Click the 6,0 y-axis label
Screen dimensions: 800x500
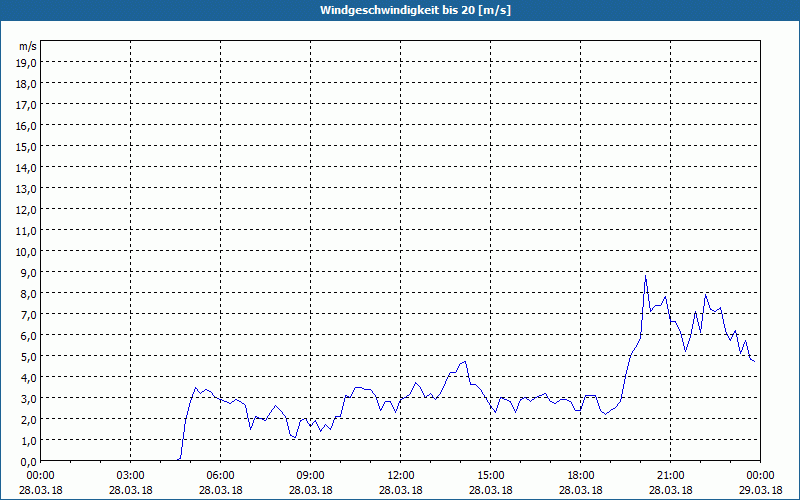(30, 336)
